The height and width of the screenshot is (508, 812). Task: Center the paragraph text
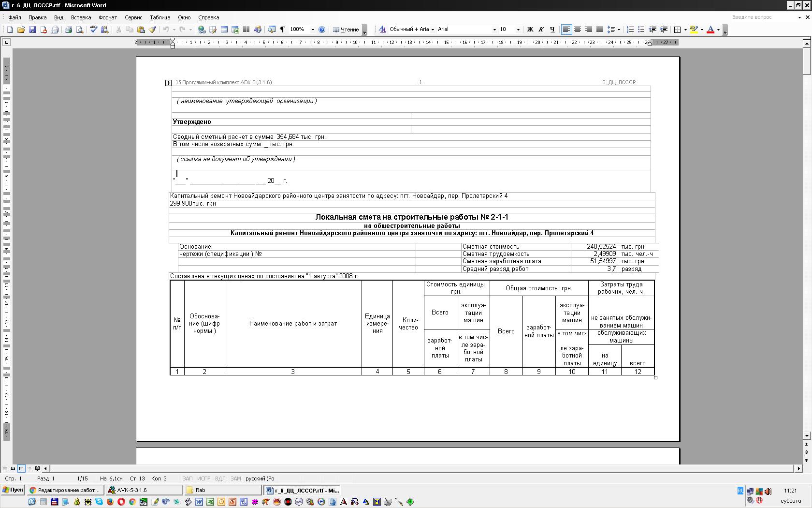577,30
